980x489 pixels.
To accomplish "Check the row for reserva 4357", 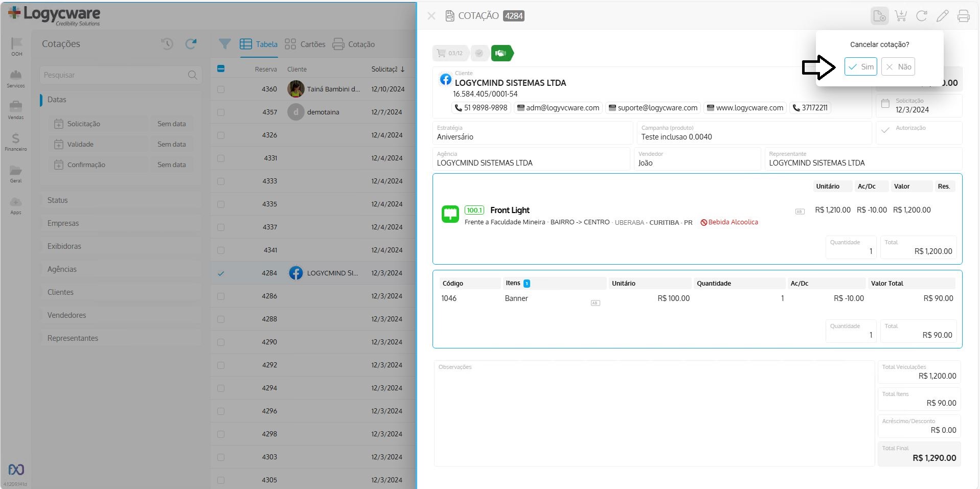I will (x=221, y=112).
